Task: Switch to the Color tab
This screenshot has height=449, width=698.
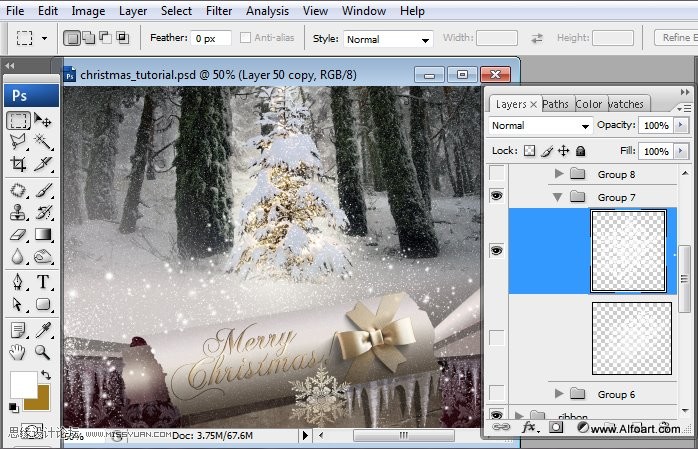Action: coord(588,104)
